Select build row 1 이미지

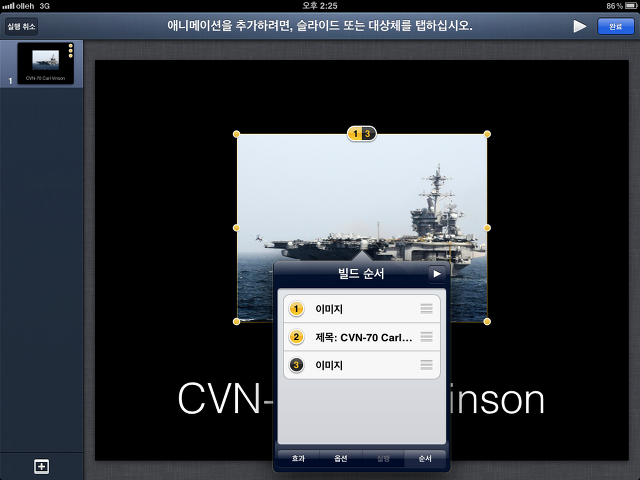[362, 309]
